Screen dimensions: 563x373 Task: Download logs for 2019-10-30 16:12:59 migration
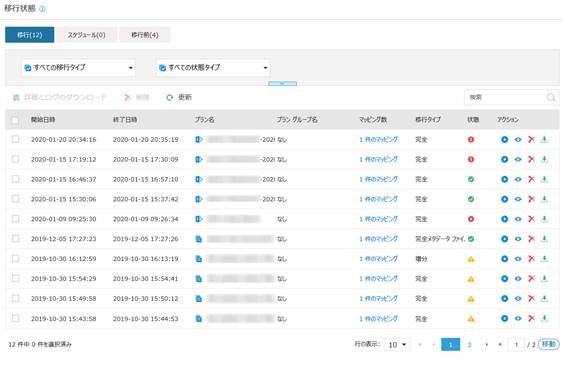coord(544,259)
